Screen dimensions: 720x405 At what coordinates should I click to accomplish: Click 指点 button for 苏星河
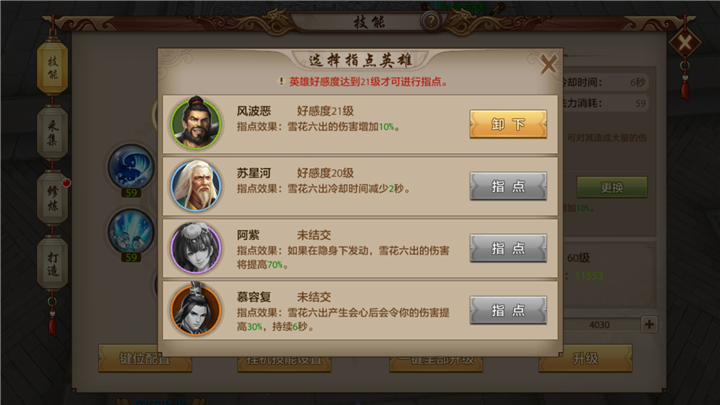[508, 186]
